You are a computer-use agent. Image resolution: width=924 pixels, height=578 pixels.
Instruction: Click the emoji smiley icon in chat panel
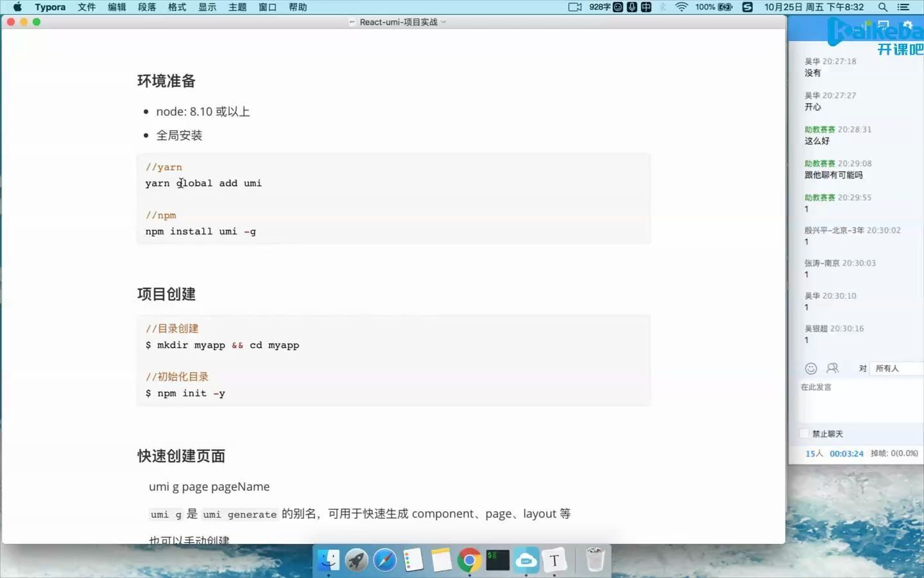[811, 369]
